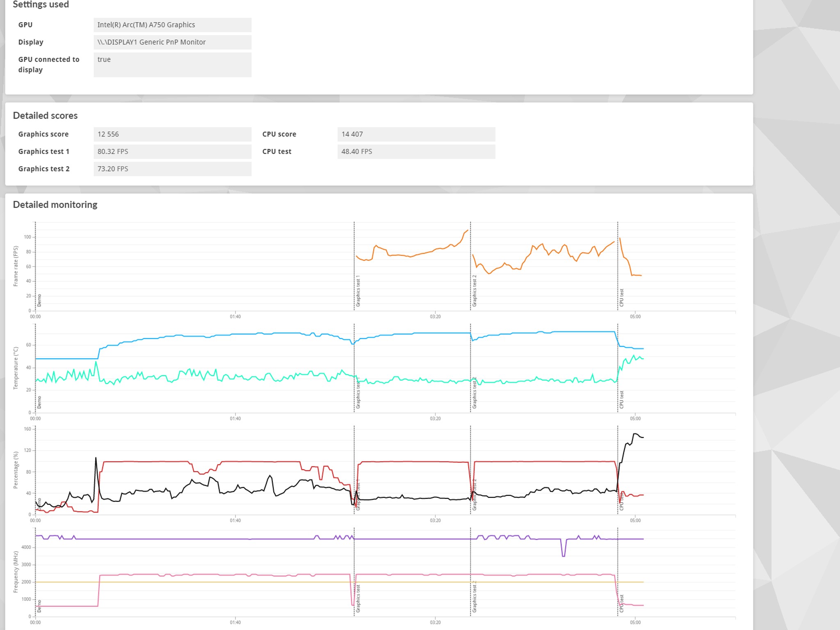Click Graphics test 2 marker in frame rate chart
This screenshot has height=630, width=840.
pos(475,291)
